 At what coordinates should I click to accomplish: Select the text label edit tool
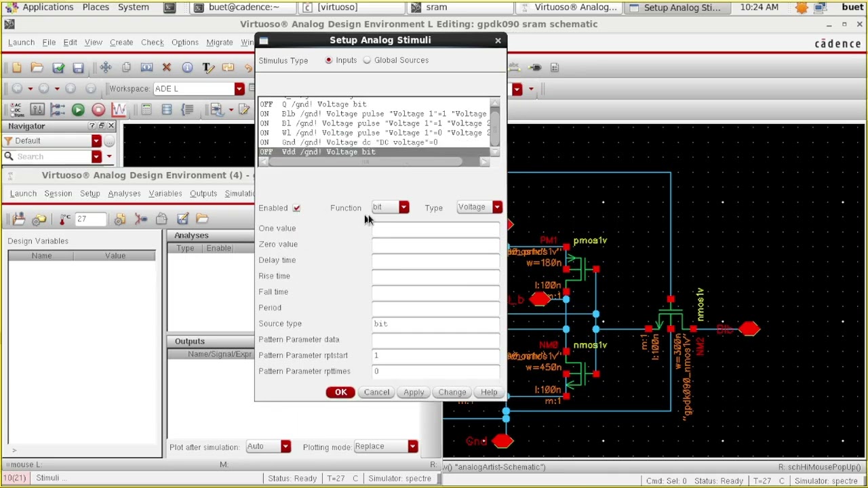208,68
